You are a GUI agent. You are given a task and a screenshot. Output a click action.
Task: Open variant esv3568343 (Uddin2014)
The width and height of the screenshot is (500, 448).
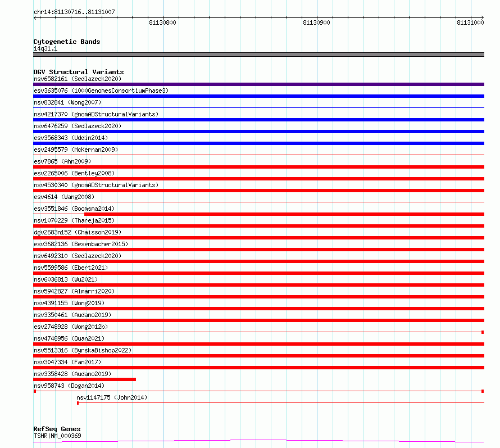(x=71, y=138)
